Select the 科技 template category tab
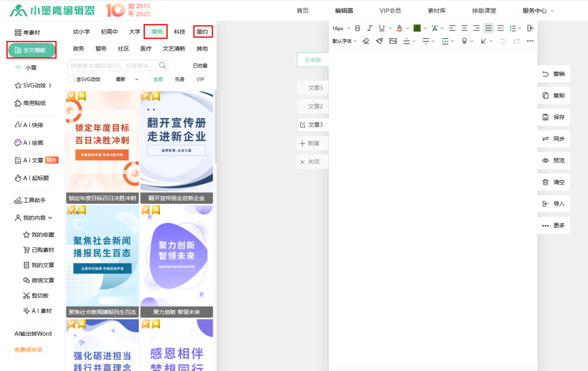The width and height of the screenshot is (588, 371). pos(180,32)
